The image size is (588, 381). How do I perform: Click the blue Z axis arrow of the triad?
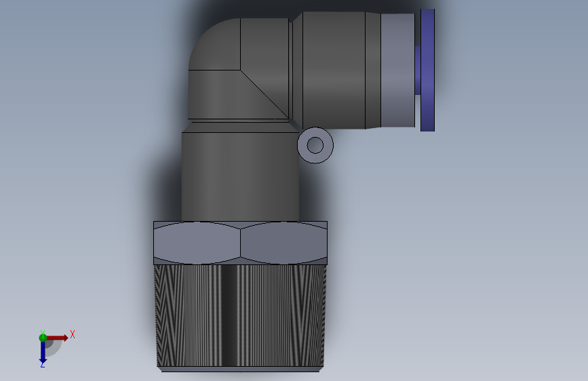43,353
